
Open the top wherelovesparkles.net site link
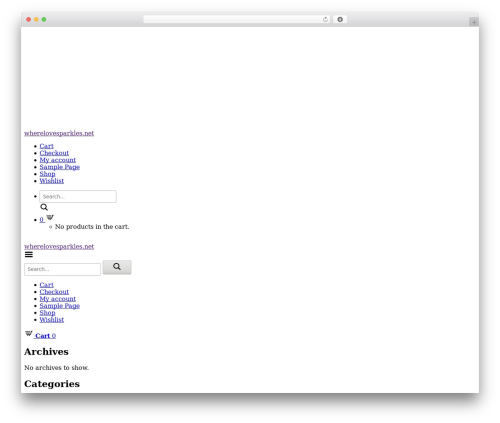click(x=59, y=133)
